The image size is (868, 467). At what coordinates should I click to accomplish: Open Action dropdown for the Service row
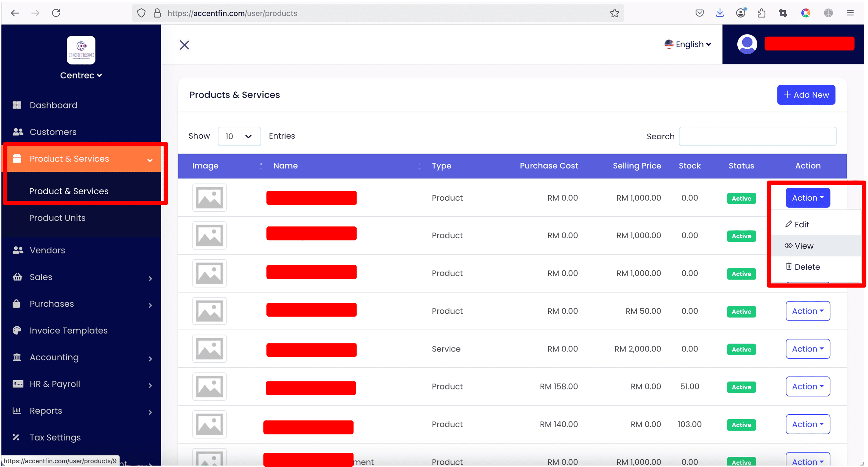coord(807,349)
